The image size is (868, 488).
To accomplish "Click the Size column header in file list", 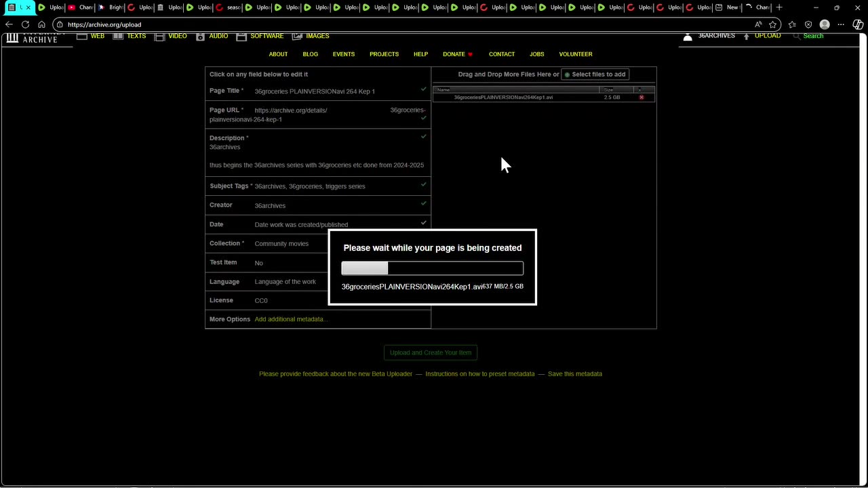I will click(616, 89).
